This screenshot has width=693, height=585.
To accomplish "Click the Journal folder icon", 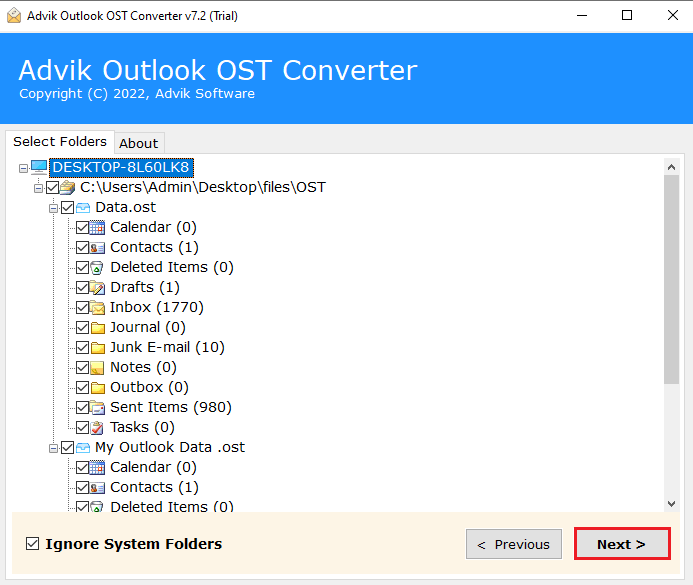I will (98, 327).
